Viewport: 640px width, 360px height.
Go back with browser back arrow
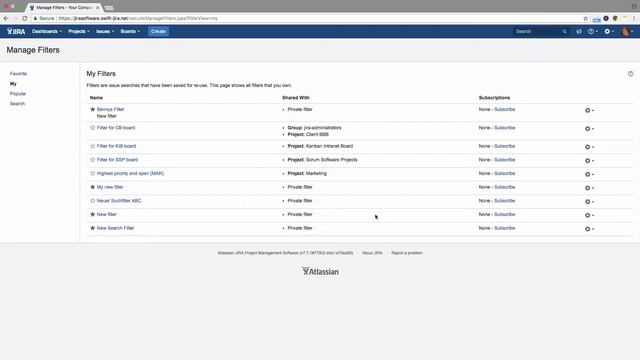click(x=6, y=18)
